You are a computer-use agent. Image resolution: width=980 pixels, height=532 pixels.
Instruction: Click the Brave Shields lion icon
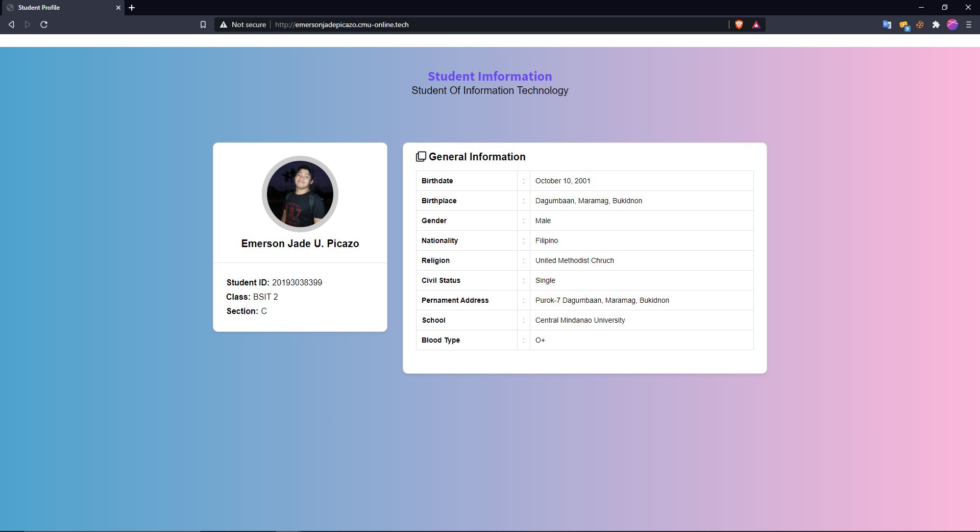(739, 25)
